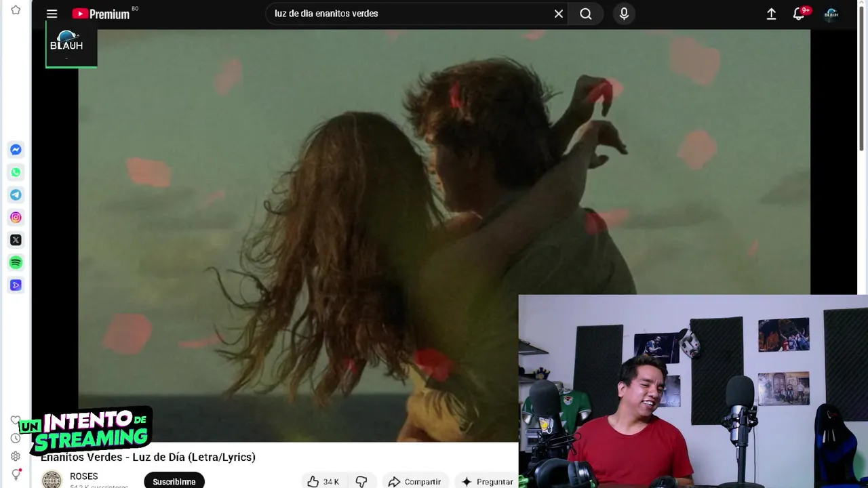Viewport: 868px width, 488px height.
Task: Open the ROSES channel avatar
Action: 52,479
